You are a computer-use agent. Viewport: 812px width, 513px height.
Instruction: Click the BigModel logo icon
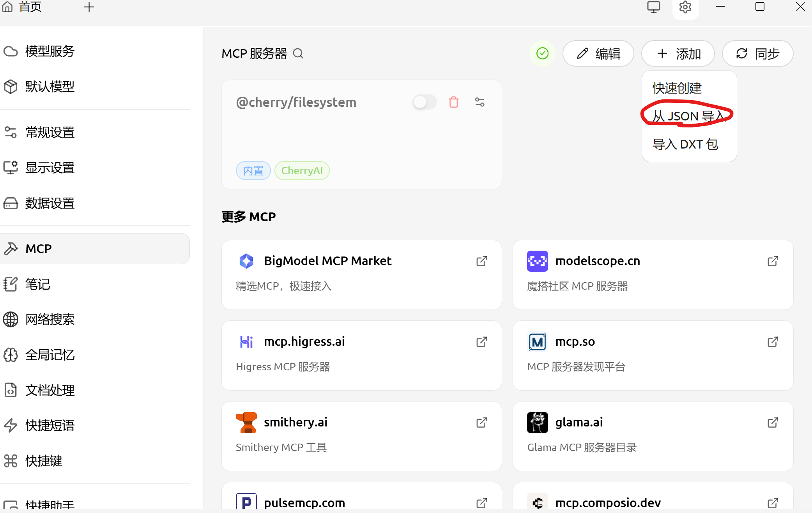point(246,261)
